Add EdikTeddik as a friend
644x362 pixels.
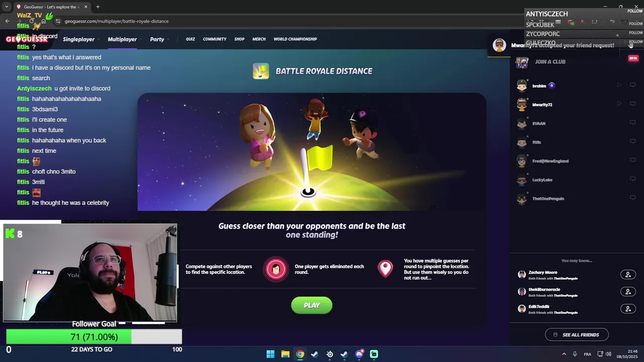[x=628, y=309]
